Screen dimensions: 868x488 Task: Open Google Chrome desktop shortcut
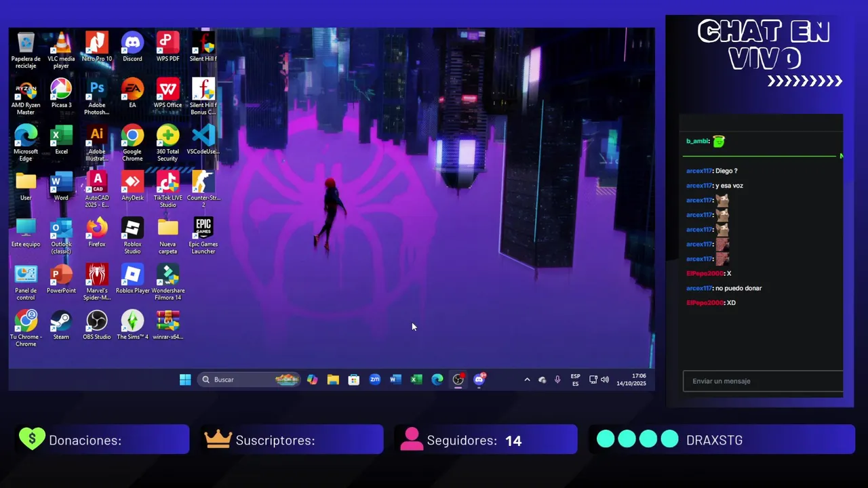pos(132,143)
